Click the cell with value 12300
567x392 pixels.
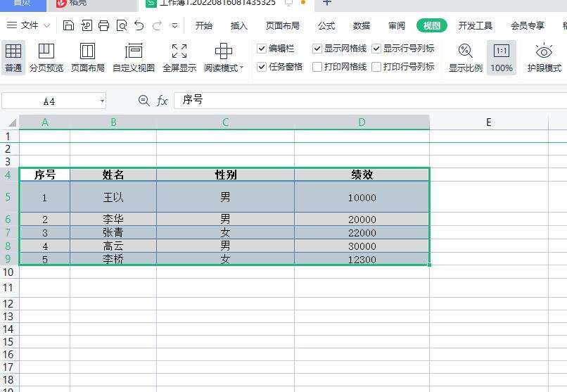click(362, 259)
